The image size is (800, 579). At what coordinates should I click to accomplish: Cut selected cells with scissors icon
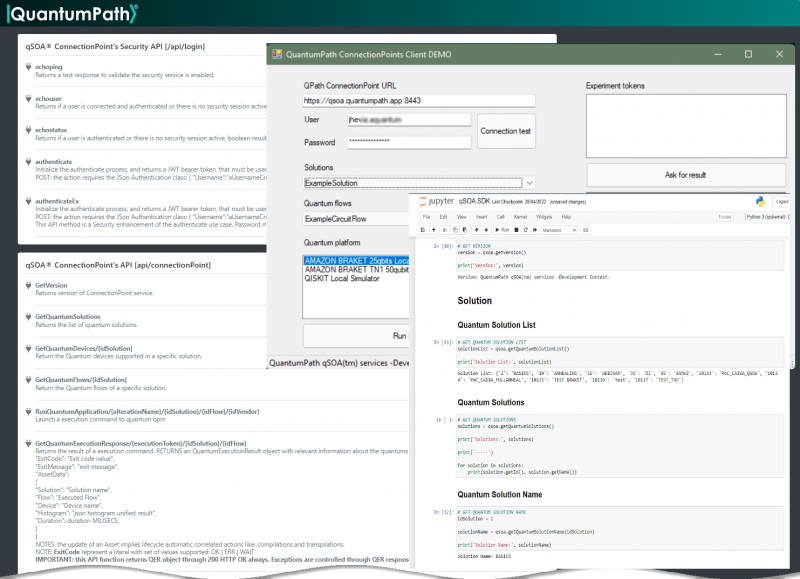(445, 230)
